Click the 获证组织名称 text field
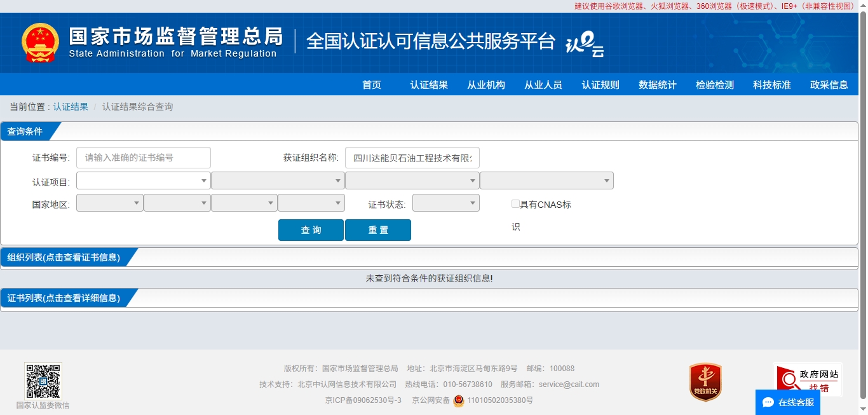 pos(412,158)
